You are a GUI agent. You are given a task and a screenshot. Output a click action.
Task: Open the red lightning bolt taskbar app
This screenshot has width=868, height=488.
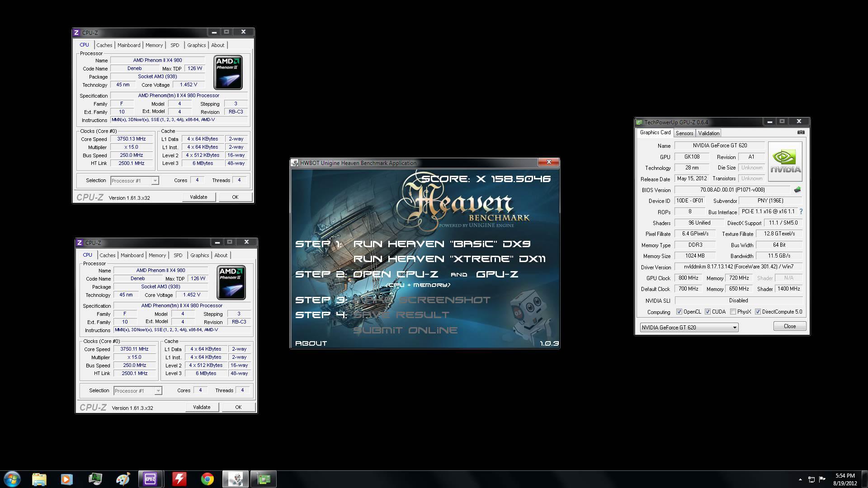[179, 479]
